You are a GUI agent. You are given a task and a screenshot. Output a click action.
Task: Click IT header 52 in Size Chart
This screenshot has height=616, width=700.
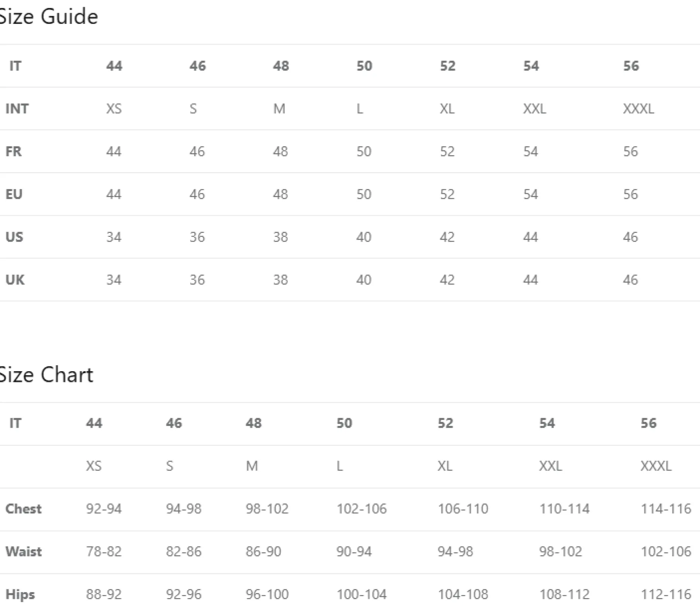coord(445,423)
